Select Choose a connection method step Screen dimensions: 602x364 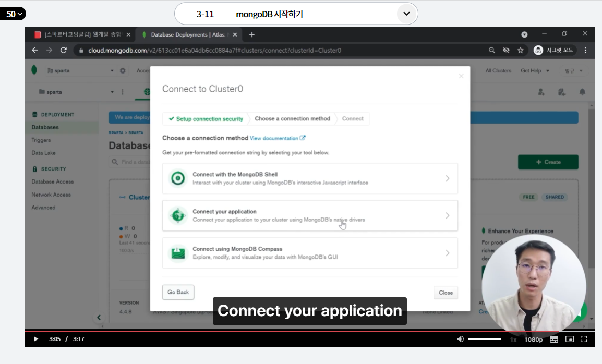292,119
